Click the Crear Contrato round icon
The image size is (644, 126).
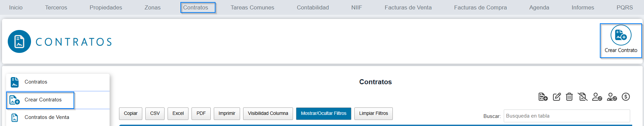621,35
